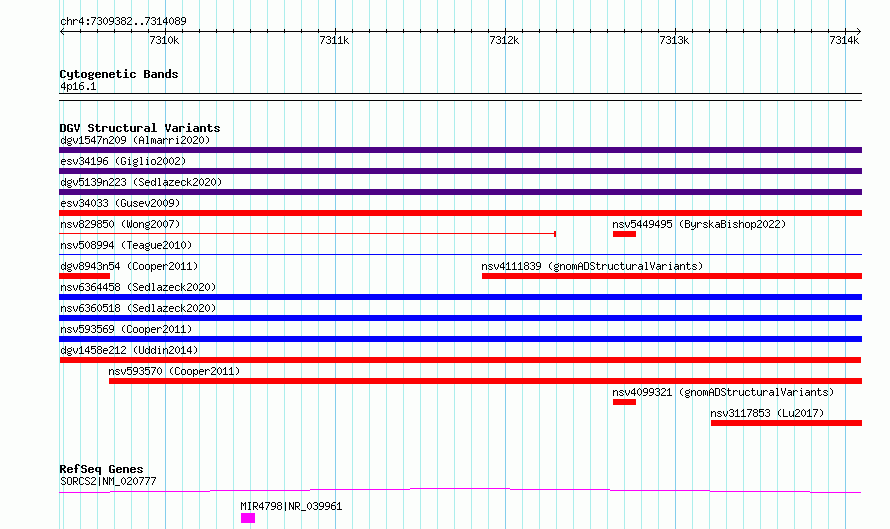Viewport: 890px width, 529px height.
Task: Select the short red nsv4099321 bar
Action: 624,402
